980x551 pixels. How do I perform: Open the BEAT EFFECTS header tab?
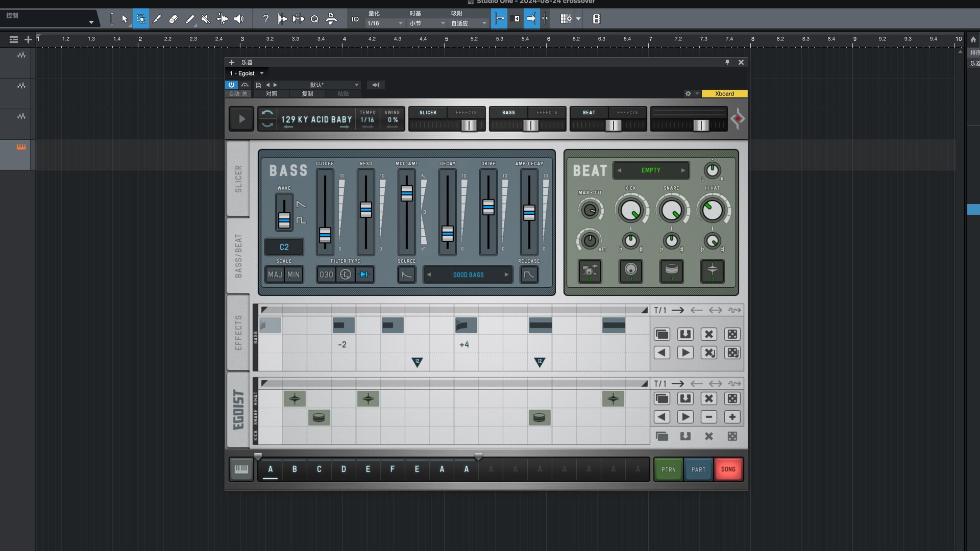[x=627, y=112]
